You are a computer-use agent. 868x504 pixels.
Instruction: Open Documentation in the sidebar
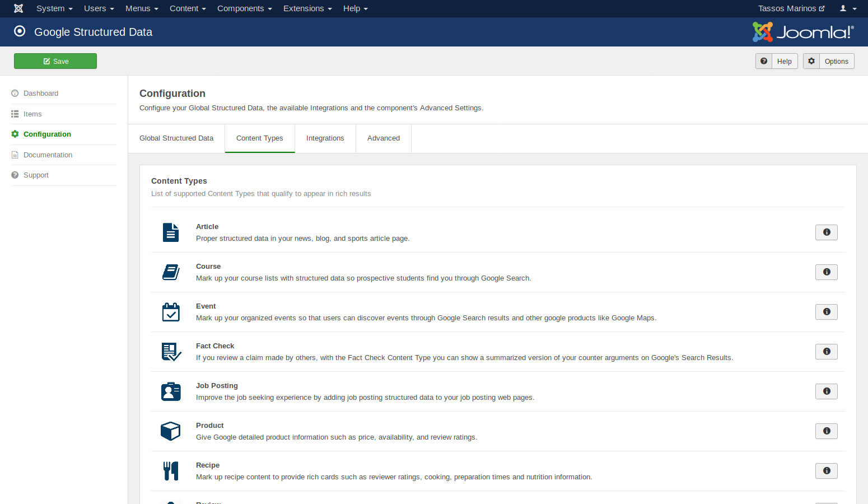click(48, 155)
